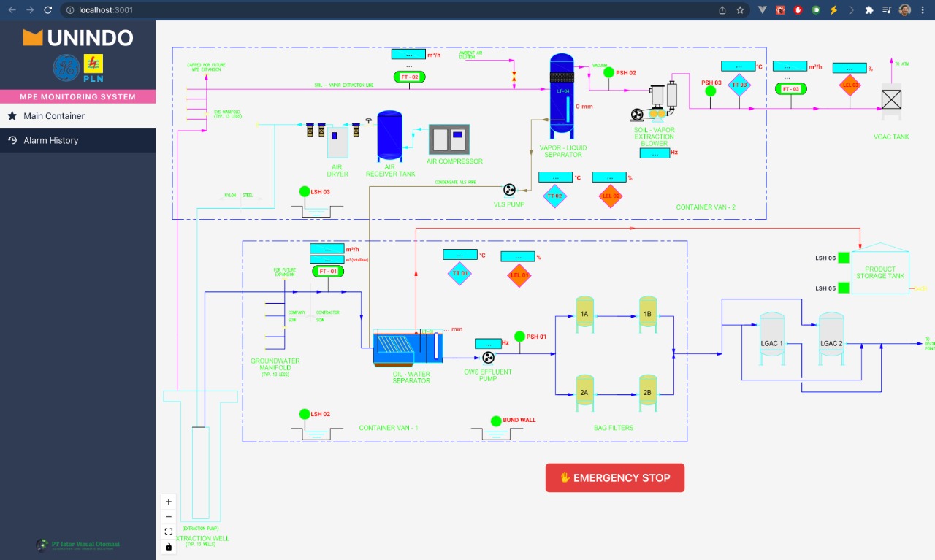
Task: Click the TT 03 temperature diamond
Action: coord(739,85)
